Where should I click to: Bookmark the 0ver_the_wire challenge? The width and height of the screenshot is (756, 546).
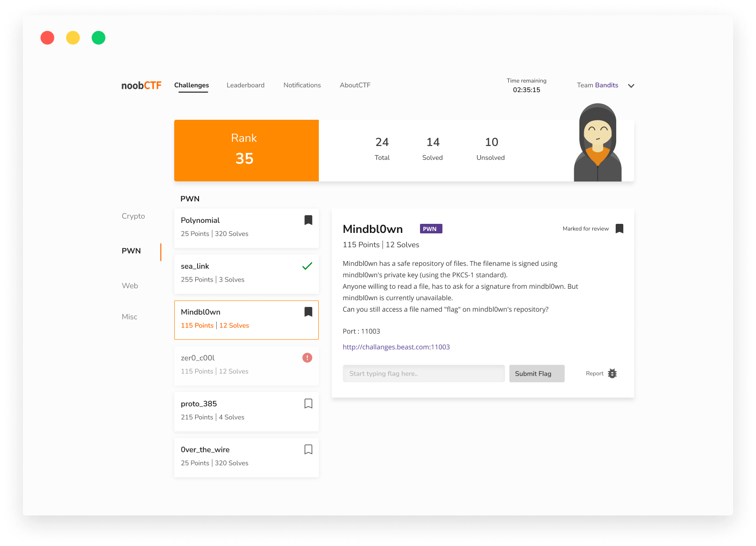click(x=308, y=450)
